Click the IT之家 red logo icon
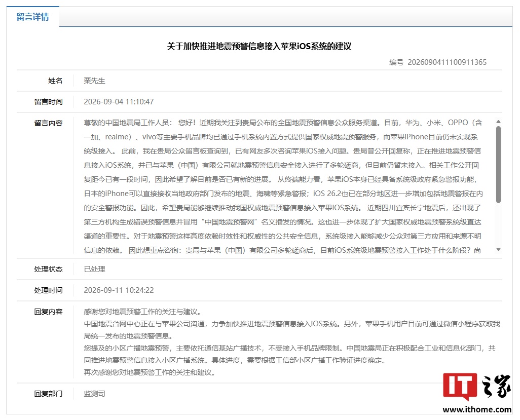Image resolution: width=520 pixels, height=420 pixels. pos(460,386)
